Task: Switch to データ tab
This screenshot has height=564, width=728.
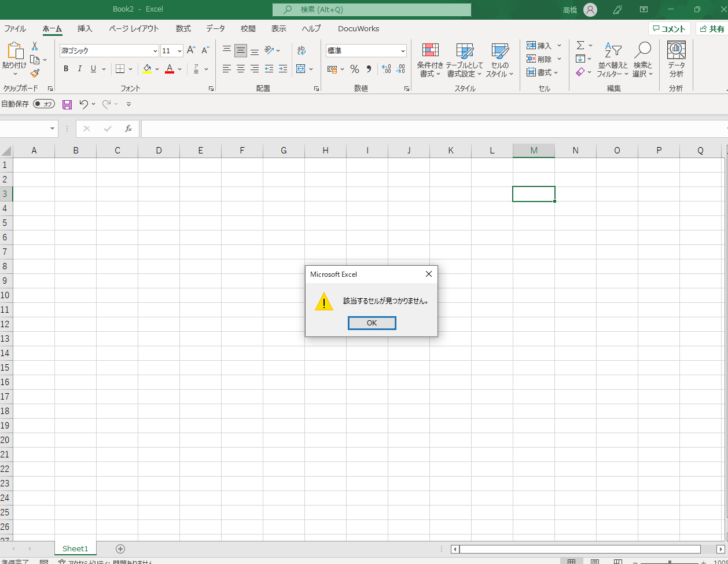Action: (216, 28)
